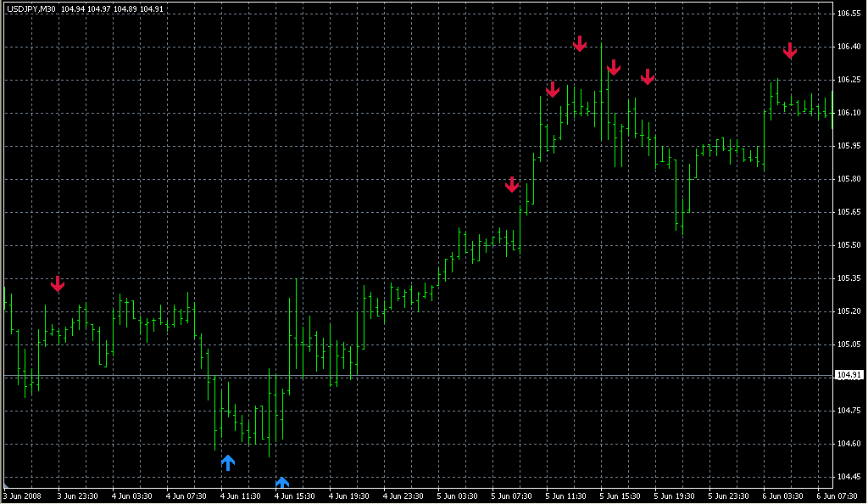
Task: Click the boxed current price label 104.91
Action: (849, 375)
